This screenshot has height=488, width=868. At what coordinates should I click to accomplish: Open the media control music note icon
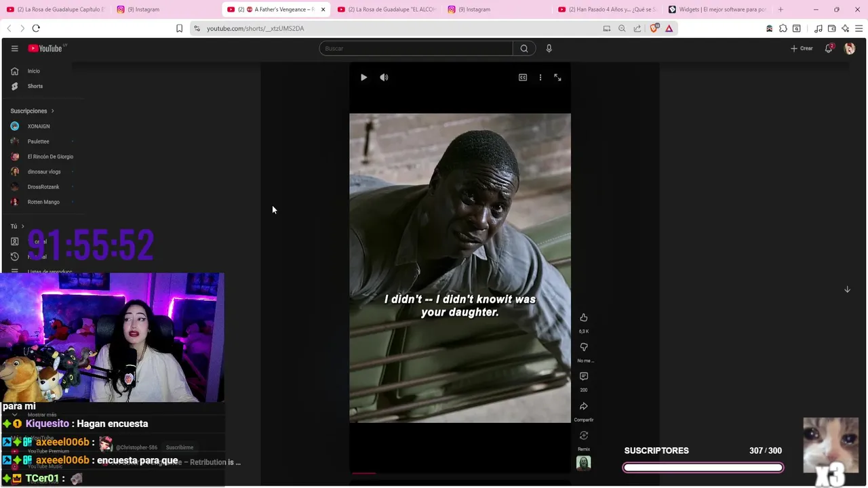point(818,28)
